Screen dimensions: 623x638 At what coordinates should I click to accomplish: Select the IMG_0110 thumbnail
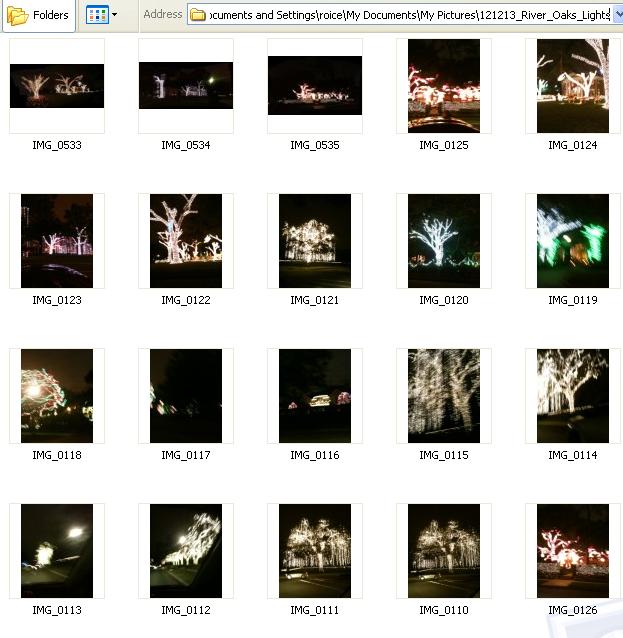point(444,551)
